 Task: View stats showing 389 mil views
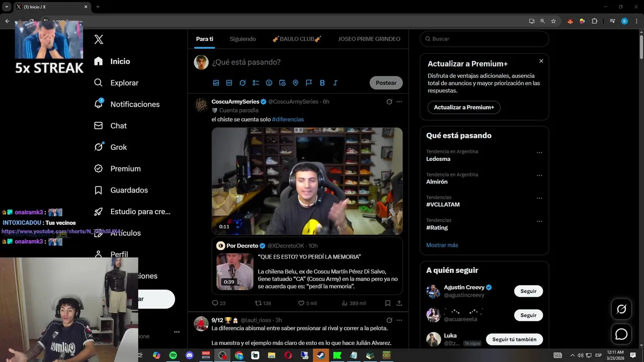point(354,303)
